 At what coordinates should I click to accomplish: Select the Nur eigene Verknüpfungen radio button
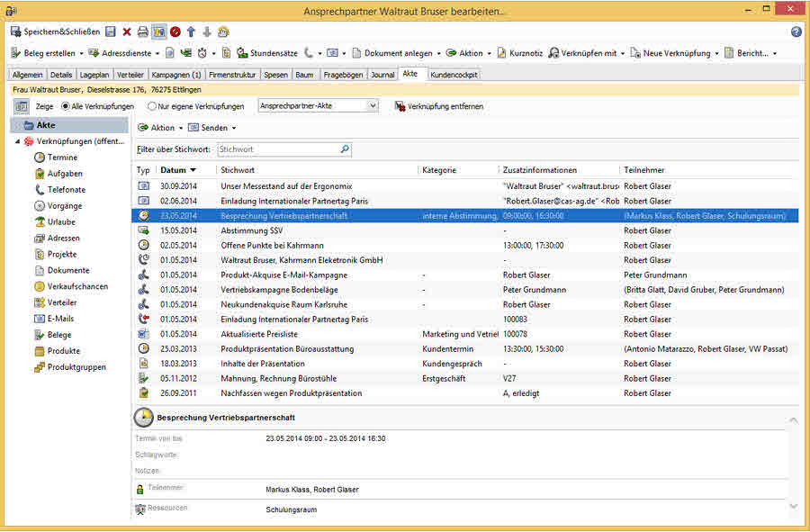[152, 106]
